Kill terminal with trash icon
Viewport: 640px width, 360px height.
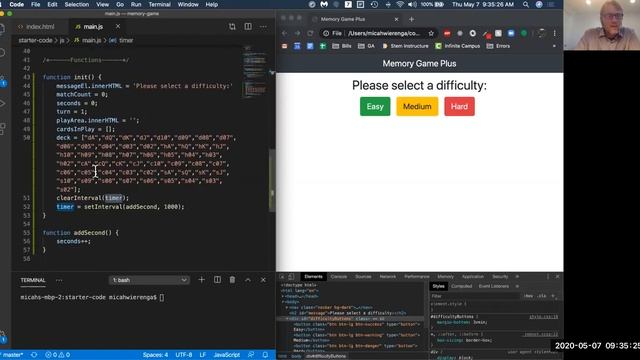pyautogui.click(x=232, y=280)
